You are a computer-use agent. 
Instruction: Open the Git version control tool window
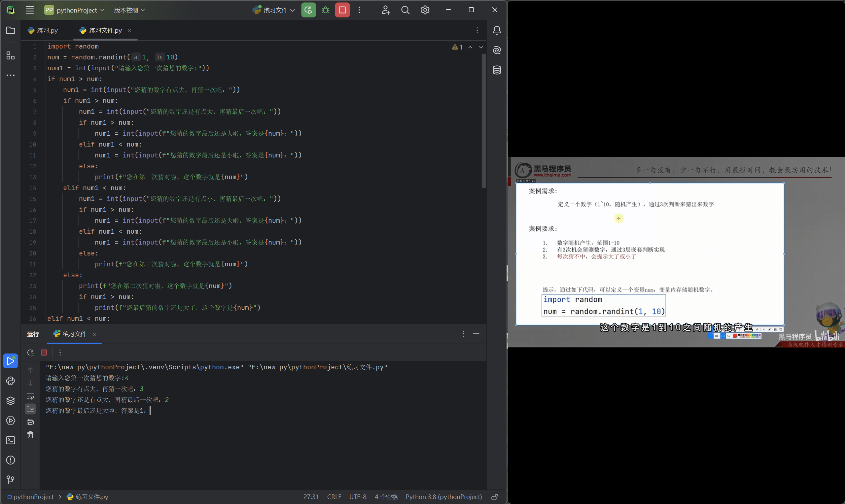pyautogui.click(x=11, y=480)
